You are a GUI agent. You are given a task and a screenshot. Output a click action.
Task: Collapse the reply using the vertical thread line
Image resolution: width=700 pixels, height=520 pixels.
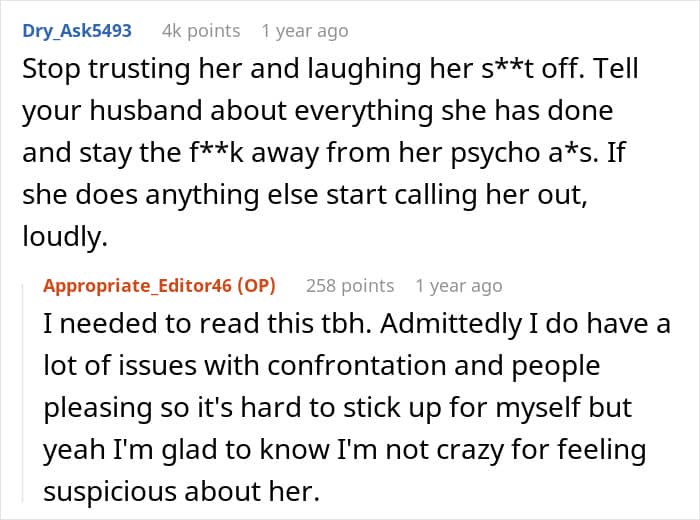pyautogui.click(x=23, y=392)
